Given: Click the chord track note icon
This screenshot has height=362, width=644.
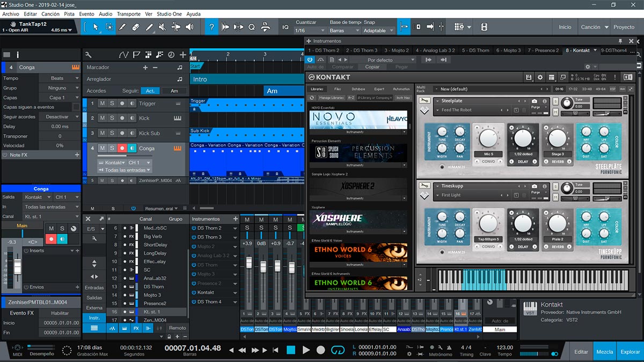Looking at the screenshot, I should 159,54.
